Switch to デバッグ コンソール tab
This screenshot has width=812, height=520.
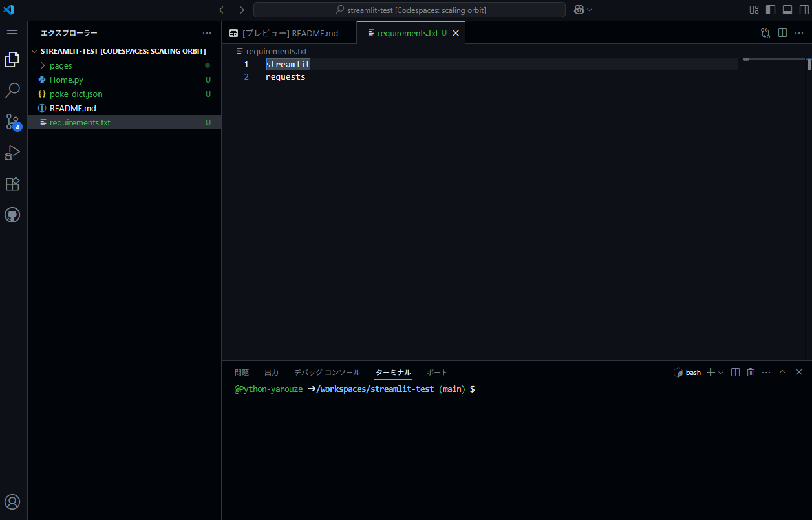coord(327,373)
